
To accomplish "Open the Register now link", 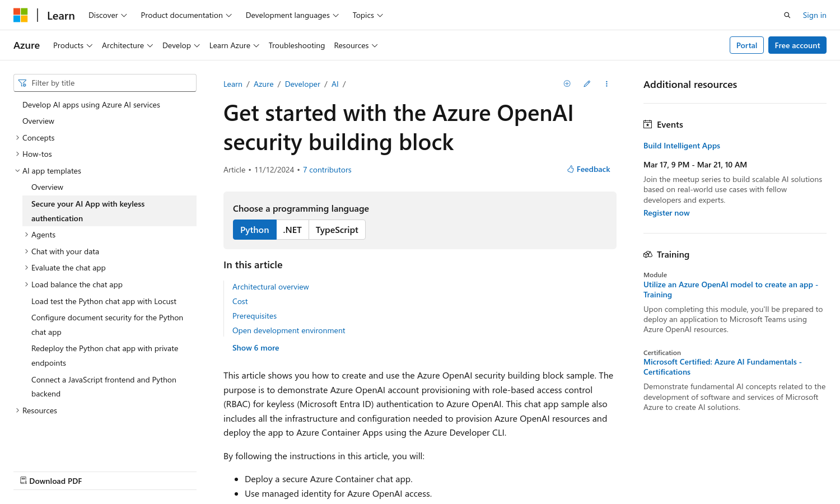I will [x=666, y=213].
